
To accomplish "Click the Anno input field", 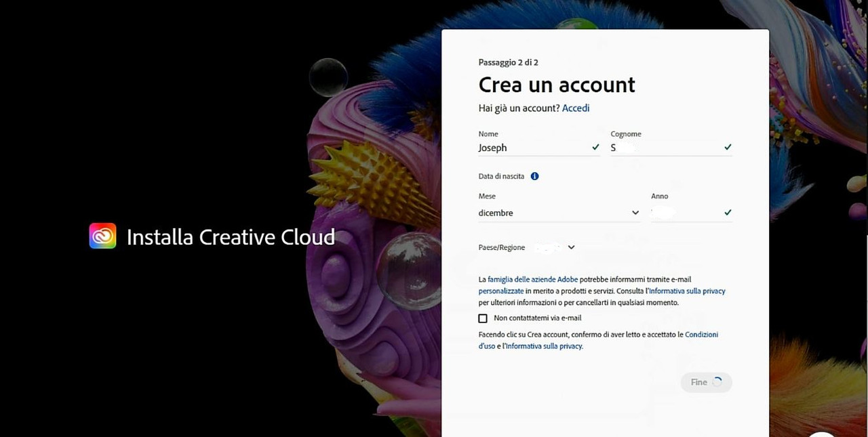I will 692,213.
